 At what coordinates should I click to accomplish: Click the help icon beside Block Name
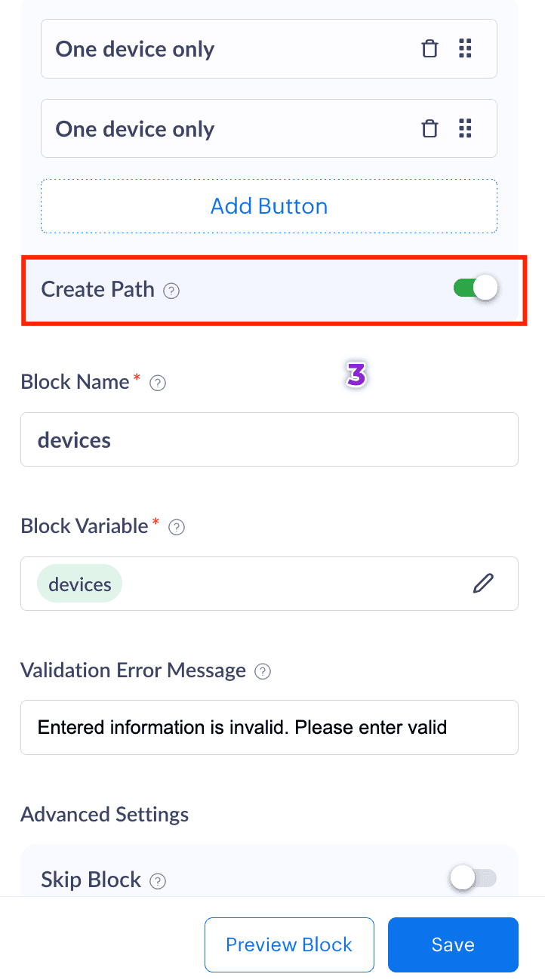pyautogui.click(x=158, y=383)
